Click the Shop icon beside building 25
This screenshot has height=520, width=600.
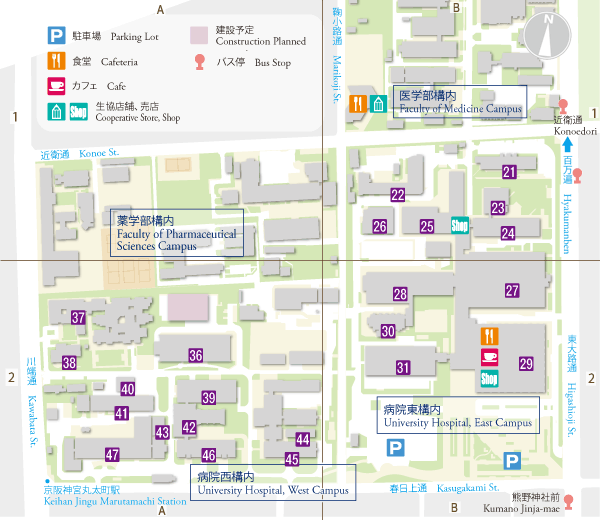tap(460, 226)
